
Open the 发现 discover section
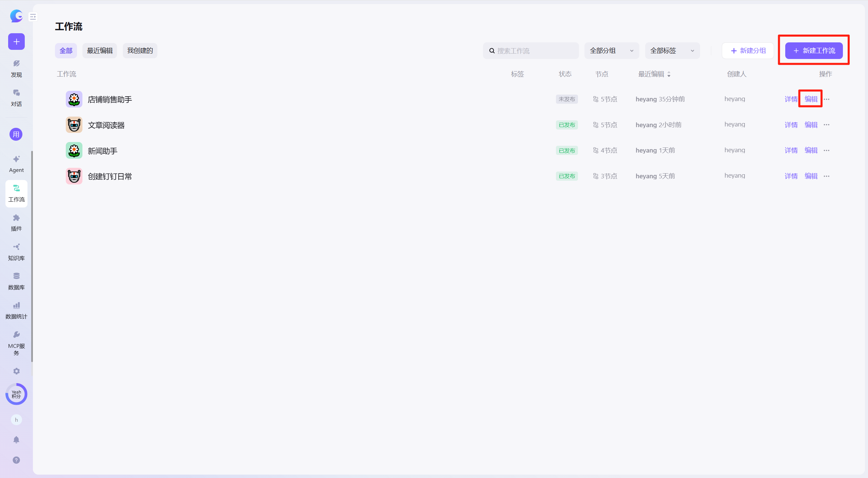pos(16,69)
